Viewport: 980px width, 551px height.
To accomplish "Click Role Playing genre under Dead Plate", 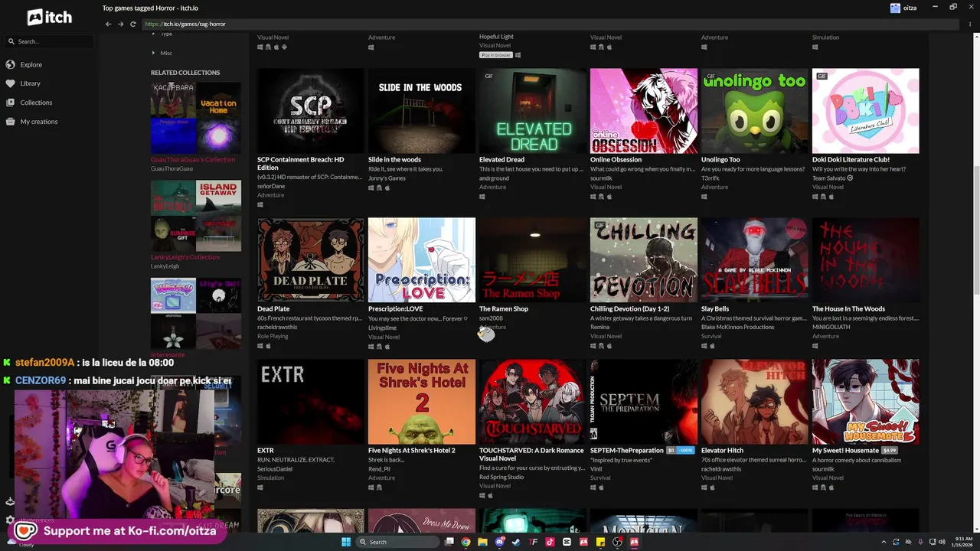I will point(273,336).
